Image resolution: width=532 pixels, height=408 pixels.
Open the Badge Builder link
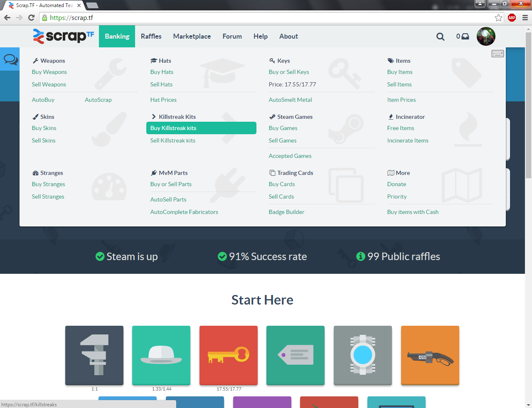(286, 212)
